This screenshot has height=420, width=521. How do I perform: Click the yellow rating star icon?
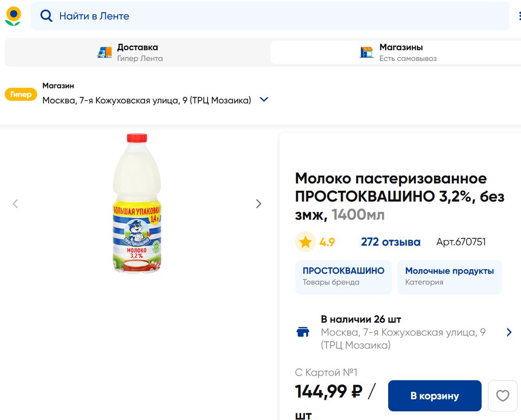pyautogui.click(x=305, y=242)
